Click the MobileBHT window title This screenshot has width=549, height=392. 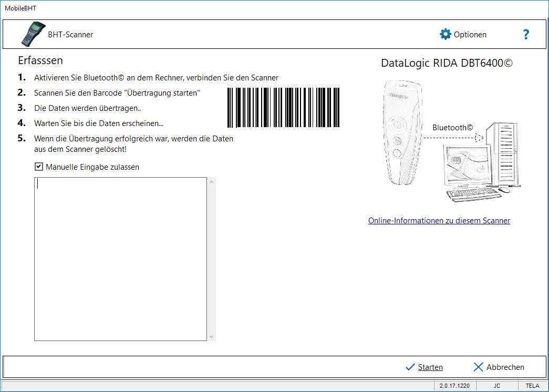(x=20, y=8)
